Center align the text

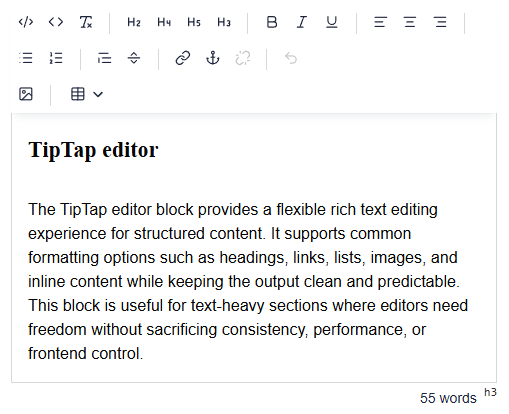(410, 22)
